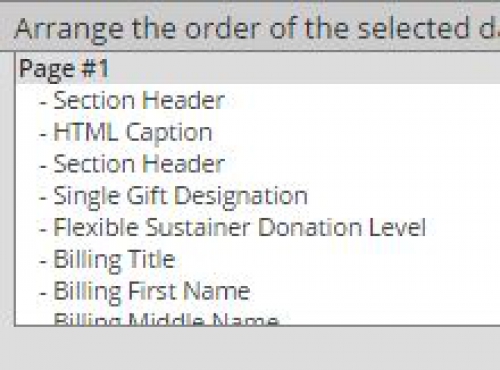The height and width of the screenshot is (370, 500).
Task: Click the word 'Name' in Billing First Name
Action: point(216,291)
